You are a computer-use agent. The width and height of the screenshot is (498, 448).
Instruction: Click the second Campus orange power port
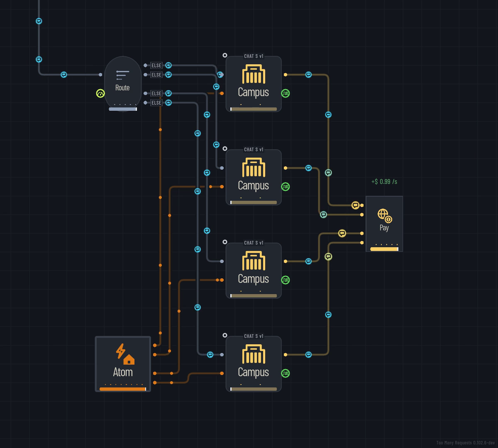pyautogui.click(x=222, y=187)
